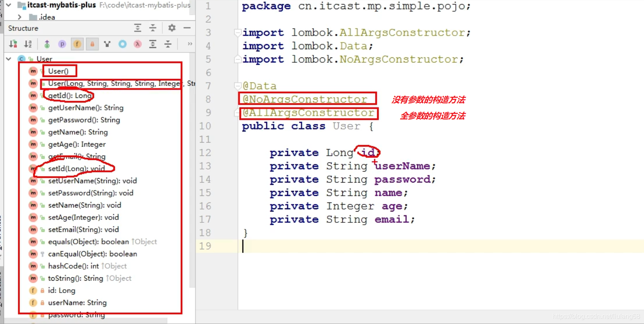The width and height of the screenshot is (644, 324).
Task: Click the Structure panel title
Action: coord(23,28)
